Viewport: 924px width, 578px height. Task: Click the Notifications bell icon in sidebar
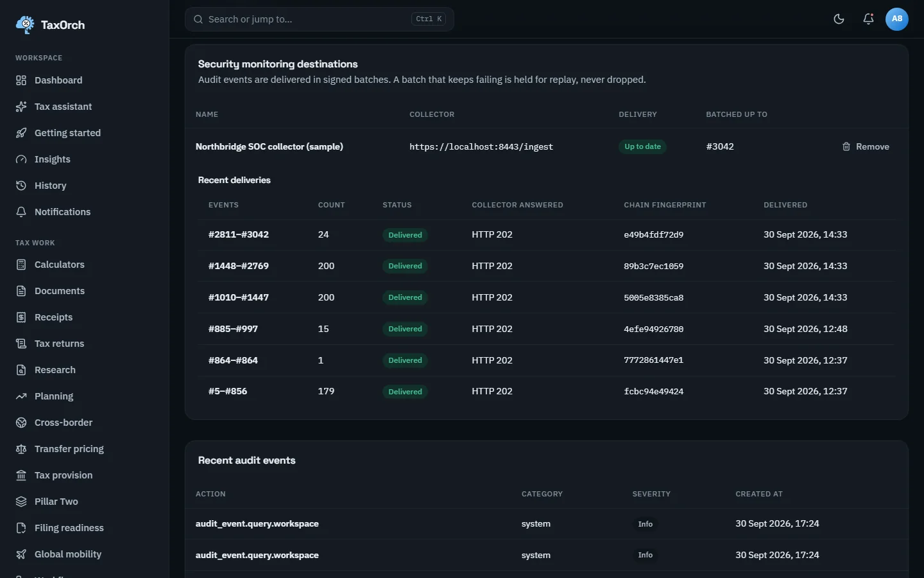pos(21,212)
